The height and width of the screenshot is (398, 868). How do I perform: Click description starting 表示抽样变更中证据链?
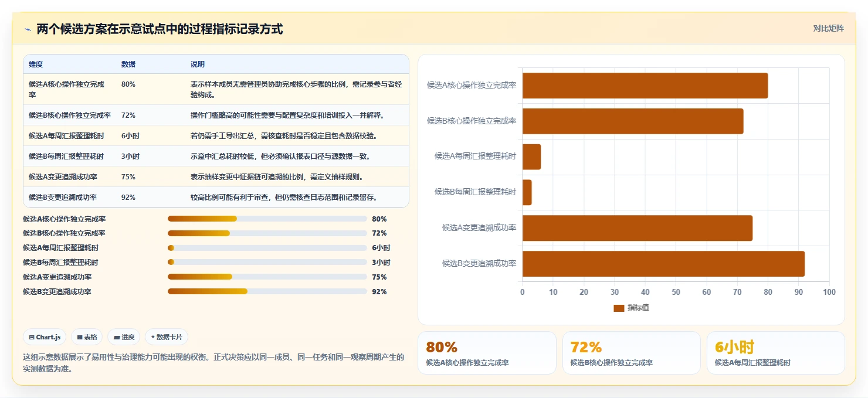tap(277, 177)
